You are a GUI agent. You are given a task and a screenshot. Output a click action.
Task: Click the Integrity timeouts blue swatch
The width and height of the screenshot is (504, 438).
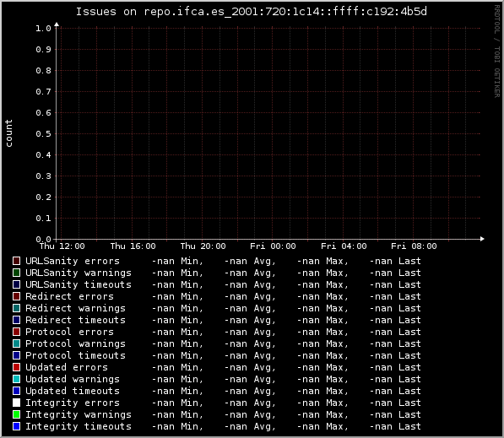click(16, 426)
